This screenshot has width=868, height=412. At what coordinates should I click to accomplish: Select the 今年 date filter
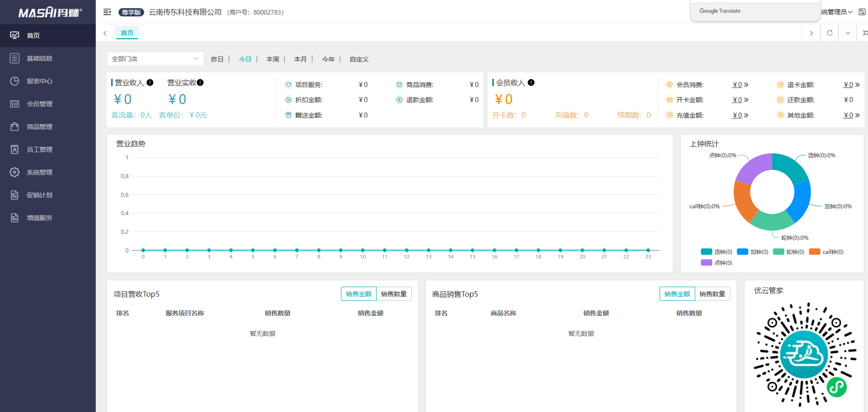[328, 59]
